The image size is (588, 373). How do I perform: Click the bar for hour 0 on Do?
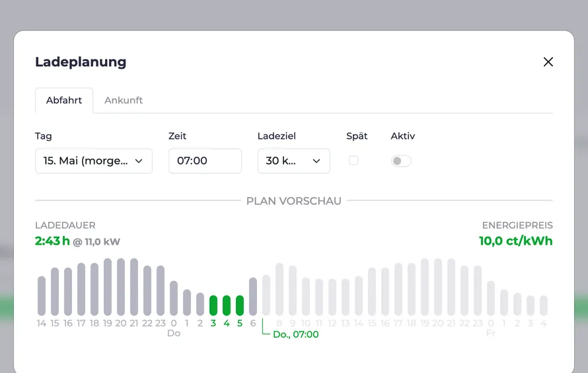[174, 298]
